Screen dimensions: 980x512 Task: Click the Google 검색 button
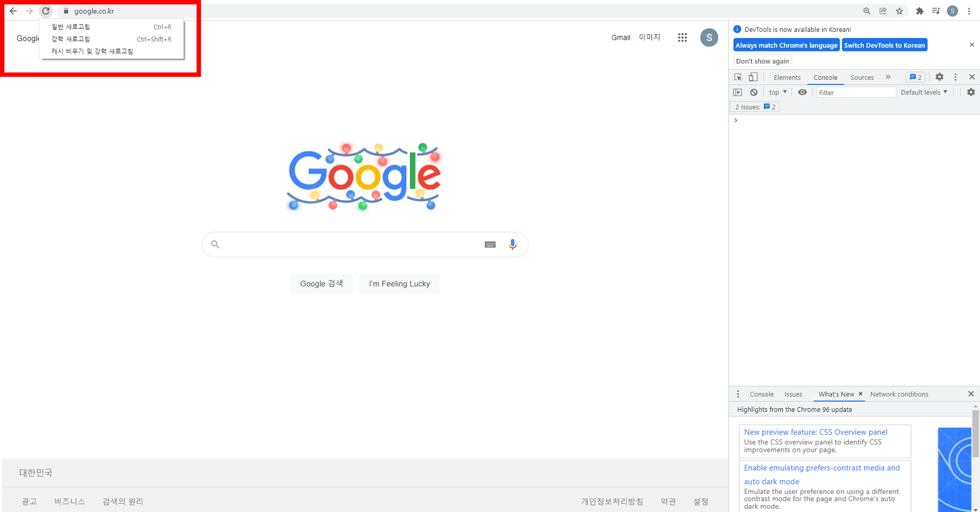(321, 283)
